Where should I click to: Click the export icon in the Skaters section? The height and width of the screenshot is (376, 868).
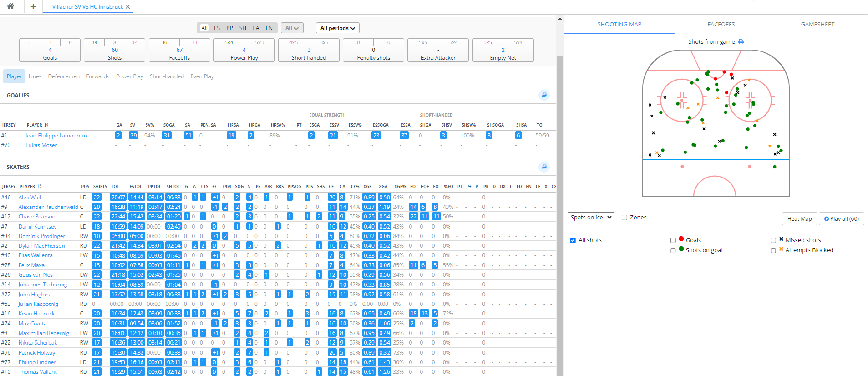(544, 167)
